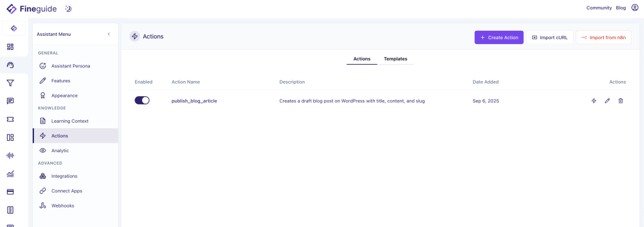Click the Create Action button

pyautogui.click(x=499, y=37)
